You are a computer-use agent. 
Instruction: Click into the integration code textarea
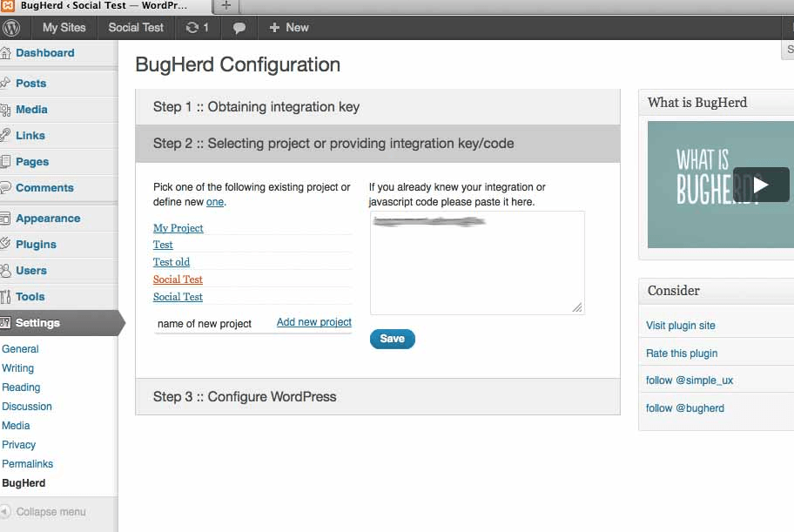point(477,263)
